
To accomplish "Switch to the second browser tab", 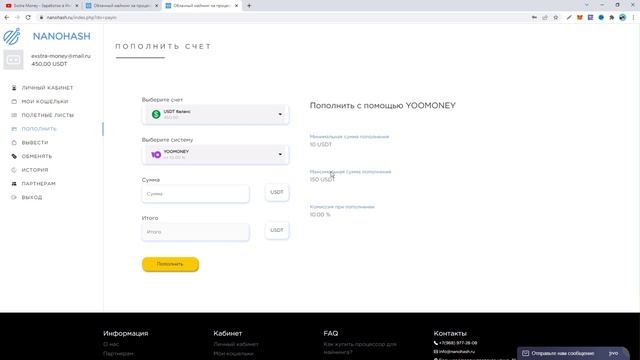I will click(121, 6).
